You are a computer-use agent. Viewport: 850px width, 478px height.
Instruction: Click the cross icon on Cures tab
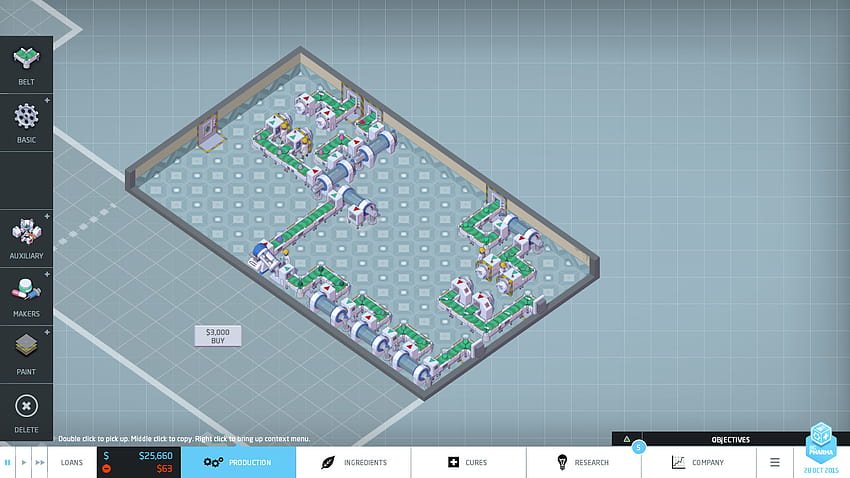point(454,462)
